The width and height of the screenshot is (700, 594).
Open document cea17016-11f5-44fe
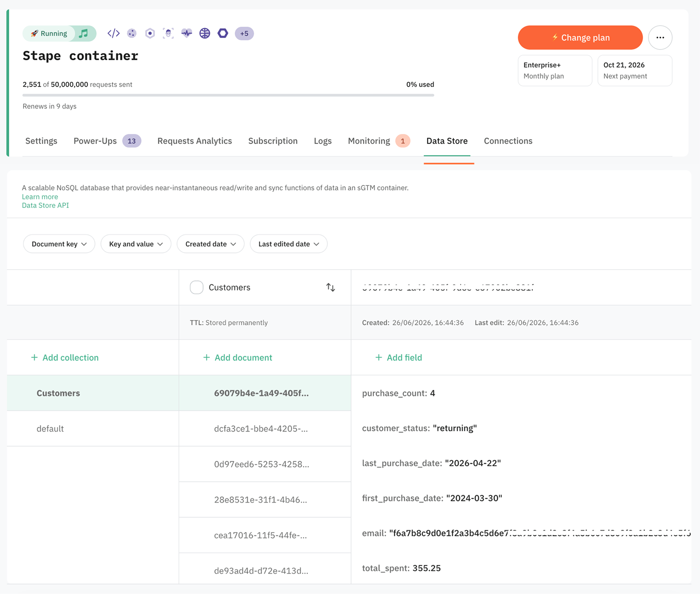pyautogui.click(x=265, y=535)
